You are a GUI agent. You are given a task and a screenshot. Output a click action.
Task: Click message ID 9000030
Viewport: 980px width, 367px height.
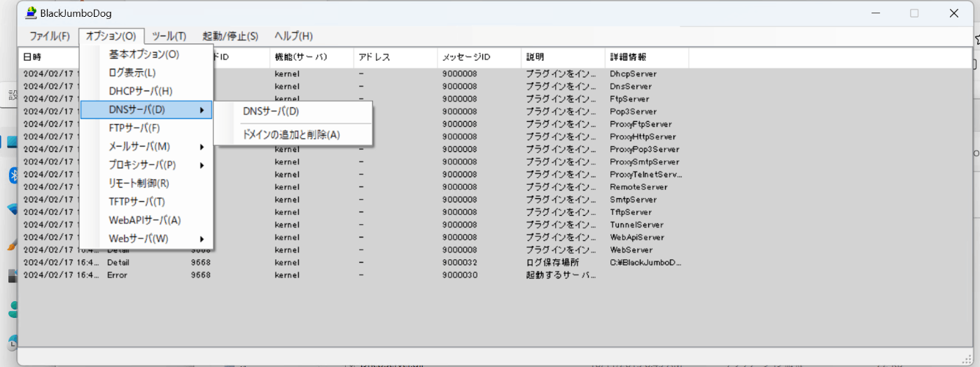[x=459, y=275]
